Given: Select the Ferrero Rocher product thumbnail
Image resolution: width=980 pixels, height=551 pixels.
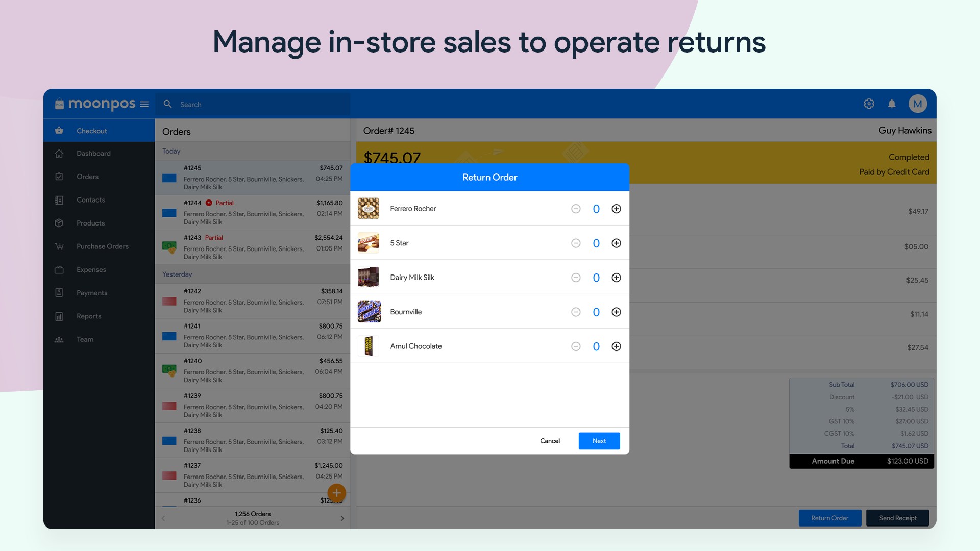Looking at the screenshot, I should coord(368,209).
